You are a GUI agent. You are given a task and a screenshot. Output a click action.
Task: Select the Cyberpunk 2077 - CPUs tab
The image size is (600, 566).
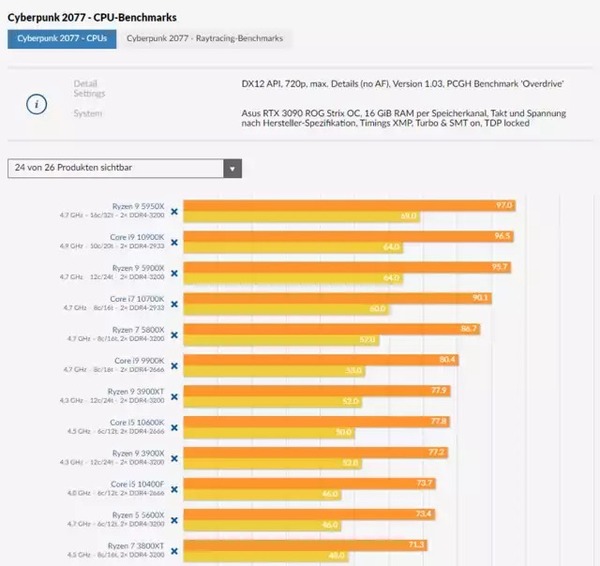pos(62,39)
